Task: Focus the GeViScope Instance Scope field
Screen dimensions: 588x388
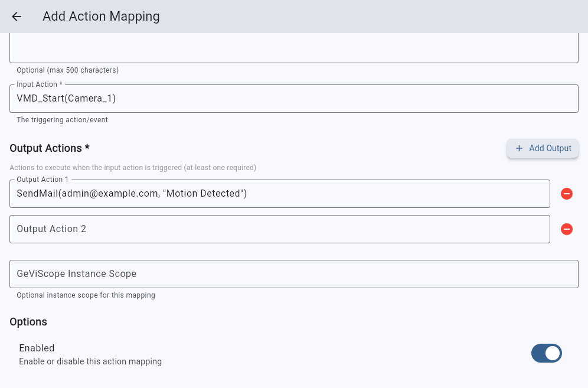Action: 293,274
